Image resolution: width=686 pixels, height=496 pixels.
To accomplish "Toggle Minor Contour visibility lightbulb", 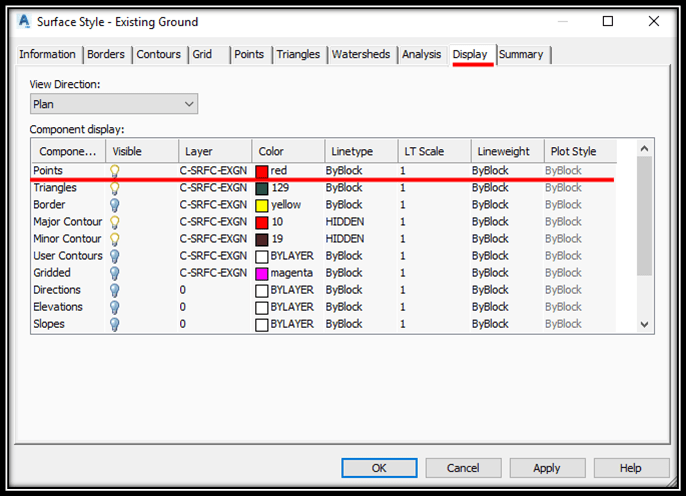I will pos(115,239).
